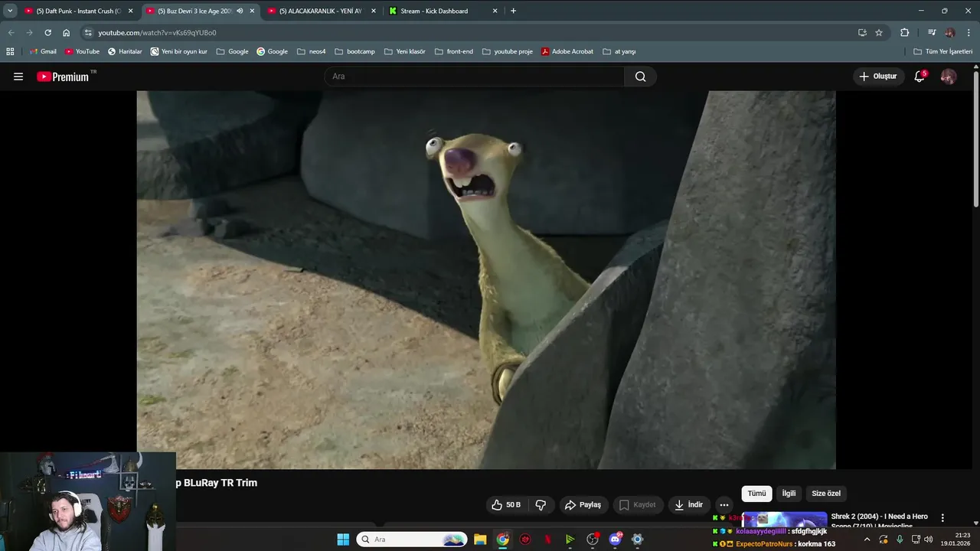Open the YouTube hamburger guide menu
This screenshot has height=551, width=980.
pos(18,77)
